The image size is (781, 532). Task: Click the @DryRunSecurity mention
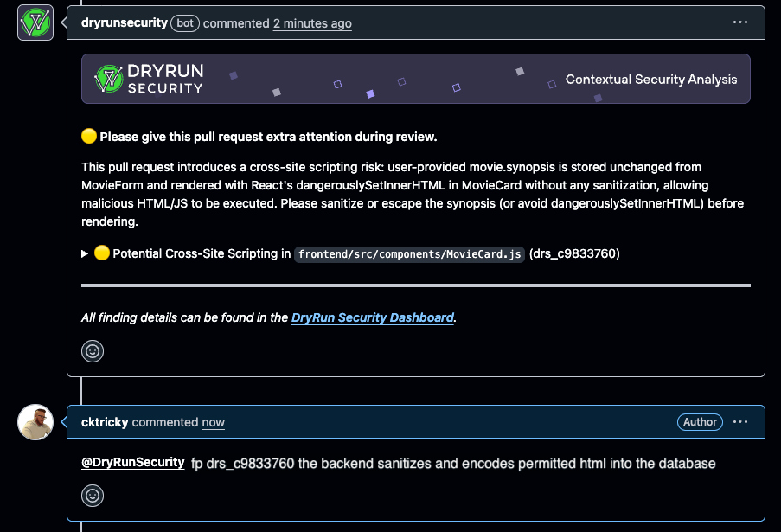[132, 463]
